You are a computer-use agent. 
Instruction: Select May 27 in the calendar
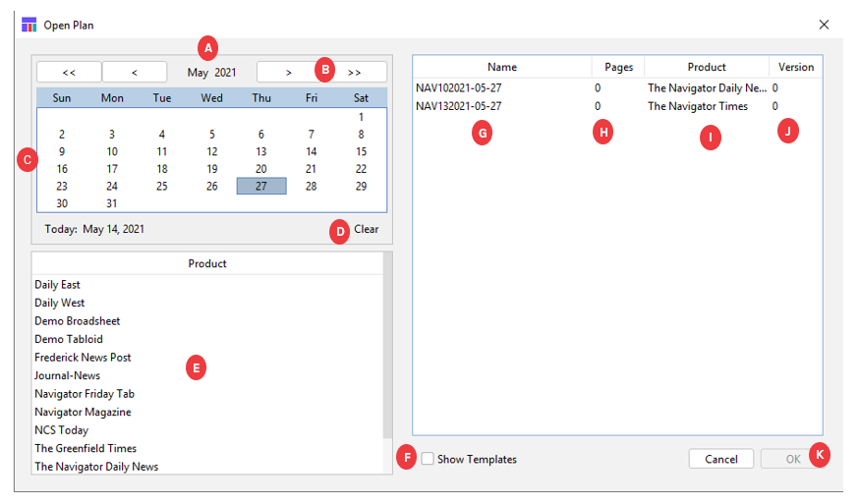point(261,187)
